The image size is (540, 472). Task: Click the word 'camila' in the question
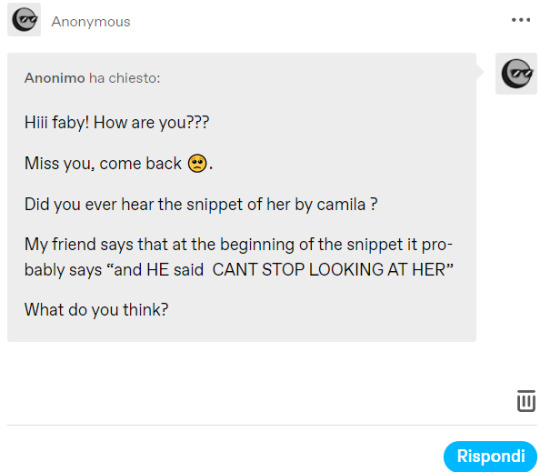coord(341,204)
